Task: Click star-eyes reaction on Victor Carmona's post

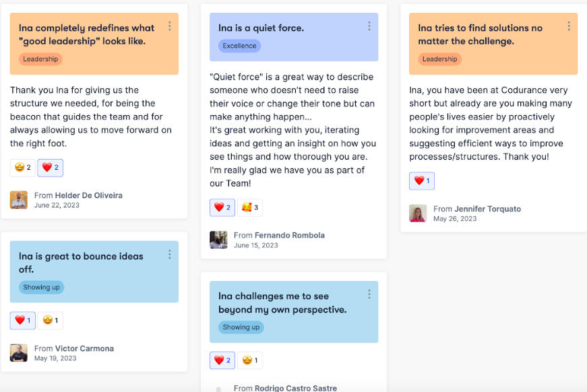Action: pos(51,321)
